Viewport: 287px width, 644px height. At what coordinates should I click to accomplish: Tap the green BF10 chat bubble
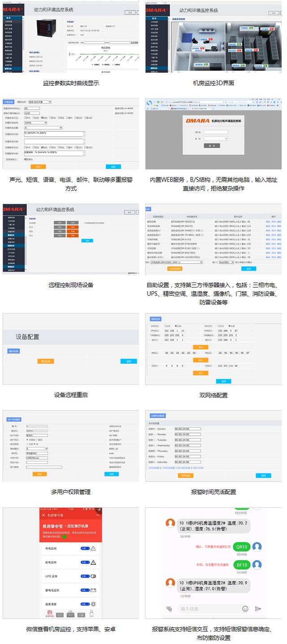242,565
